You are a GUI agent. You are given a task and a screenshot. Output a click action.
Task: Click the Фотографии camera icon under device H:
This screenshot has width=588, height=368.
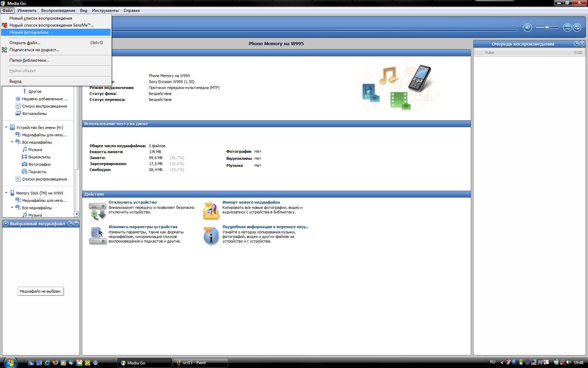click(x=24, y=164)
